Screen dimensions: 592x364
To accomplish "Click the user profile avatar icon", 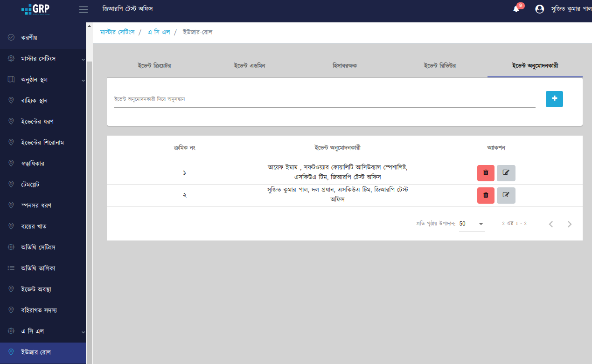I will (x=540, y=9).
